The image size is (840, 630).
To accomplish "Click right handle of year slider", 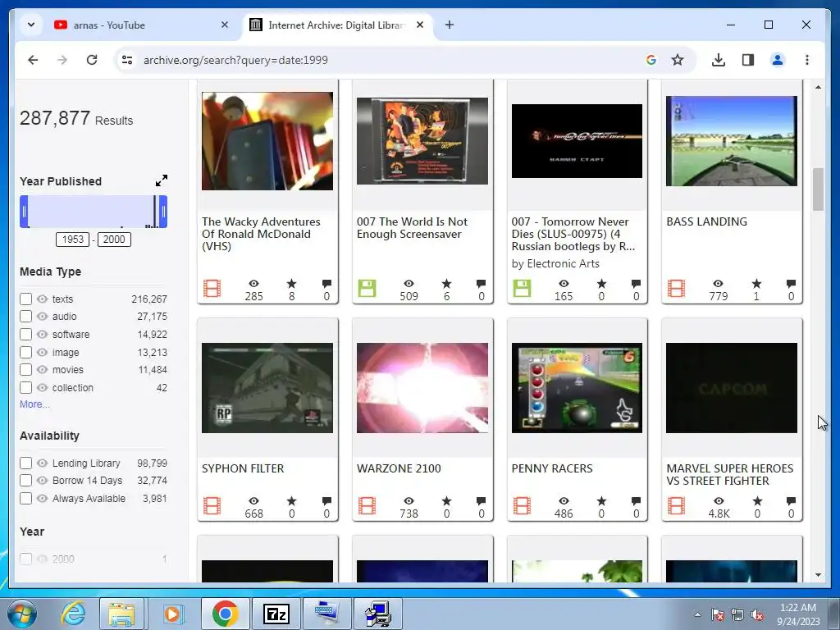I will (163, 212).
